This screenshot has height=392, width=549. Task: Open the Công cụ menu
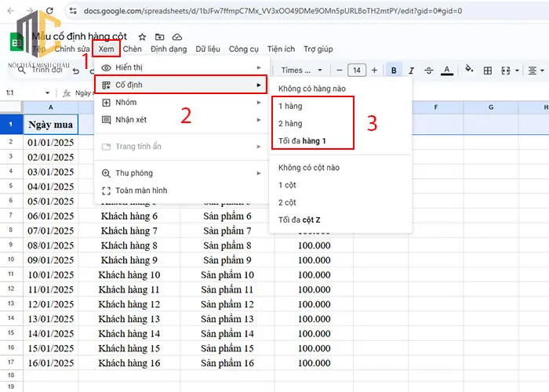[x=244, y=49]
